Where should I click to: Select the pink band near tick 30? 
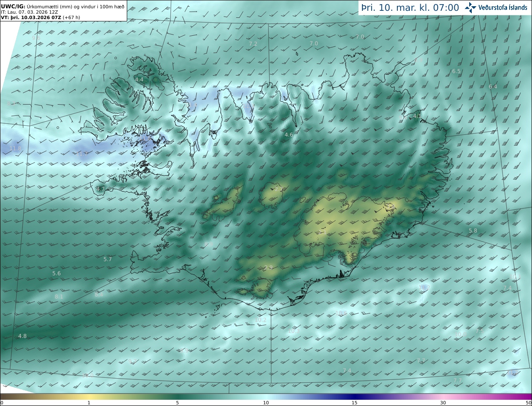click(x=443, y=396)
